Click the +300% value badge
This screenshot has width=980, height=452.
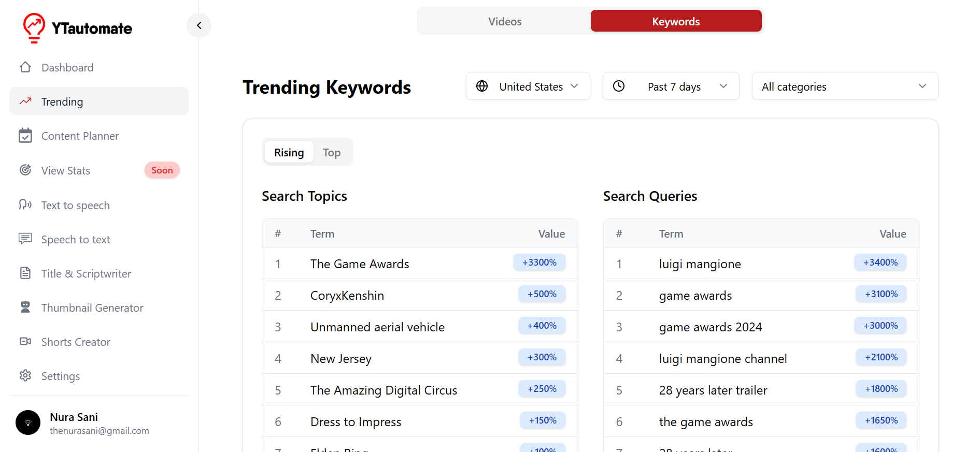(542, 357)
